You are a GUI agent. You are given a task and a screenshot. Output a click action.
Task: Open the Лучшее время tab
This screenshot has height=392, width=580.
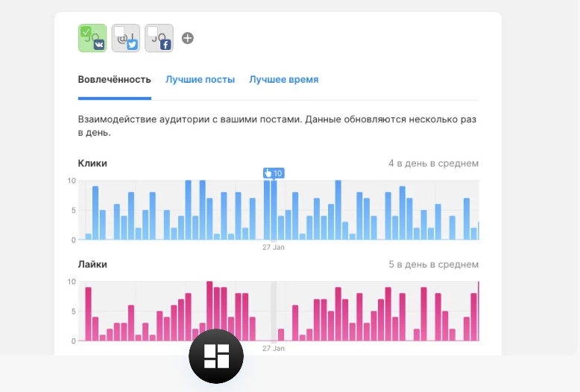click(283, 80)
